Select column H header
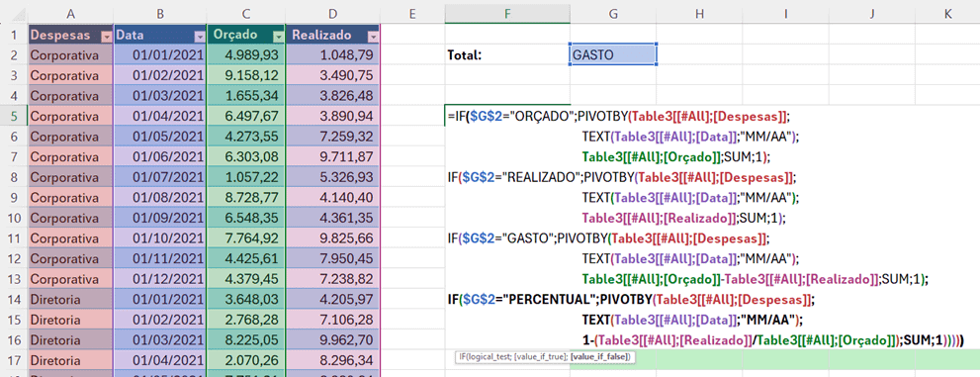 click(x=699, y=13)
